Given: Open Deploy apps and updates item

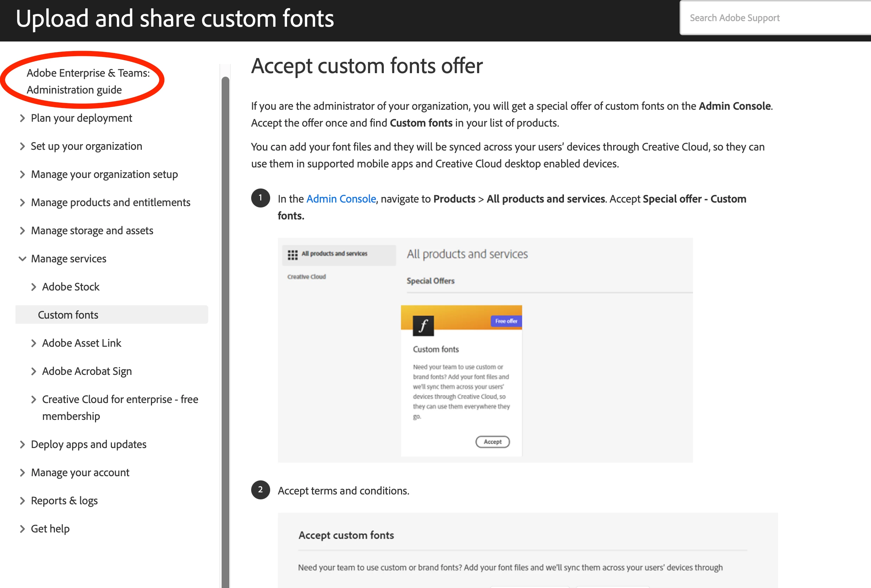Looking at the screenshot, I should 88,444.
